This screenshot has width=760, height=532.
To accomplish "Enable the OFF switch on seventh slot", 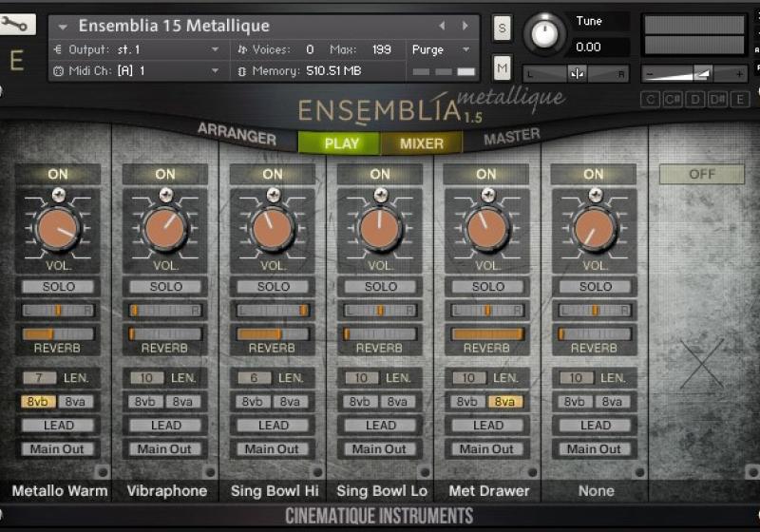I will click(x=702, y=174).
